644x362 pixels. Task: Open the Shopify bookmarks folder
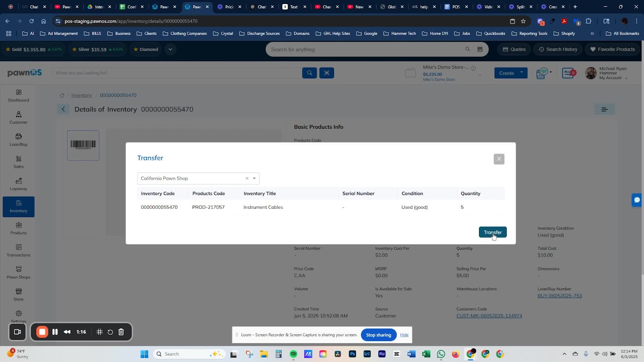click(564, 33)
